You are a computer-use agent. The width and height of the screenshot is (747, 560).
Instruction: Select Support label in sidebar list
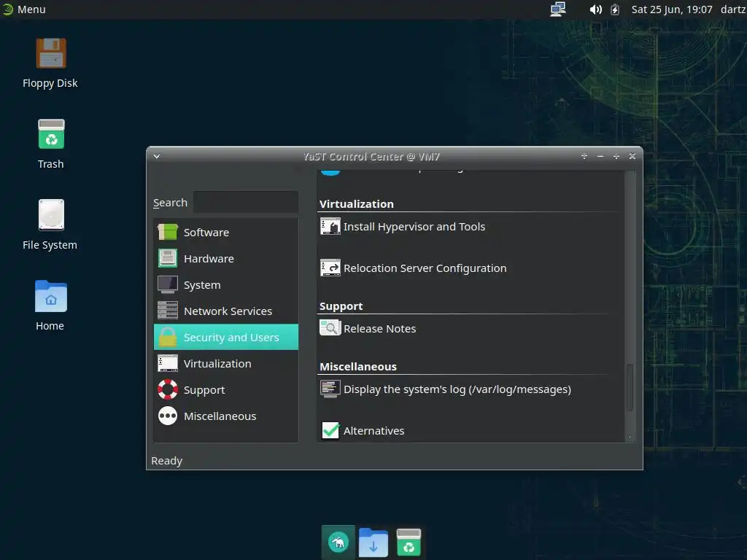tap(204, 390)
